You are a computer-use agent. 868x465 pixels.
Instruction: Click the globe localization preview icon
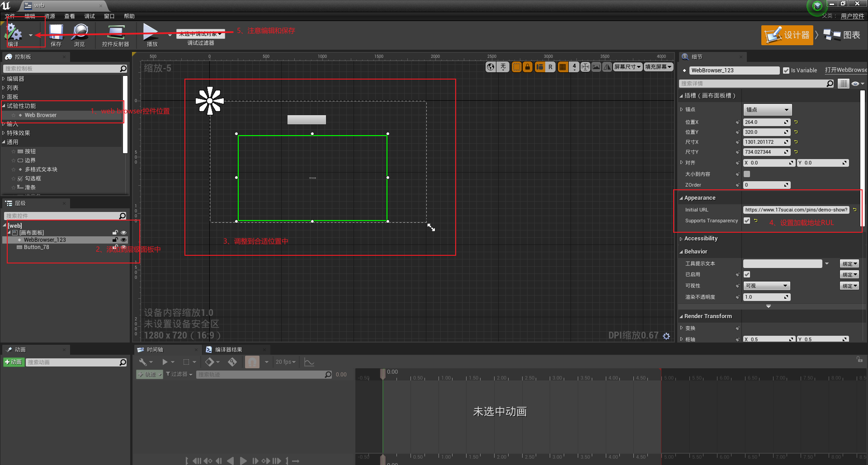coord(491,66)
